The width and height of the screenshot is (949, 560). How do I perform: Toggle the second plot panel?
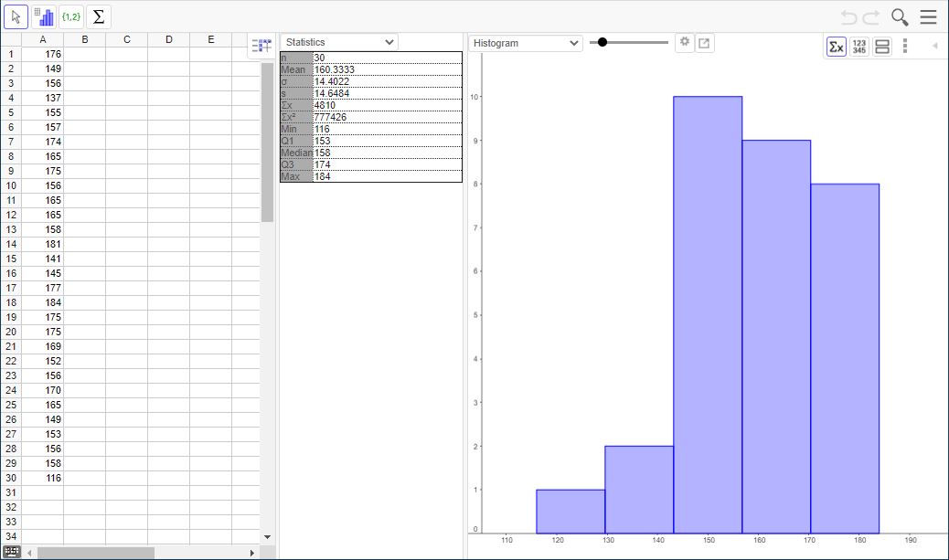pyautogui.click(x=882, y=47)
